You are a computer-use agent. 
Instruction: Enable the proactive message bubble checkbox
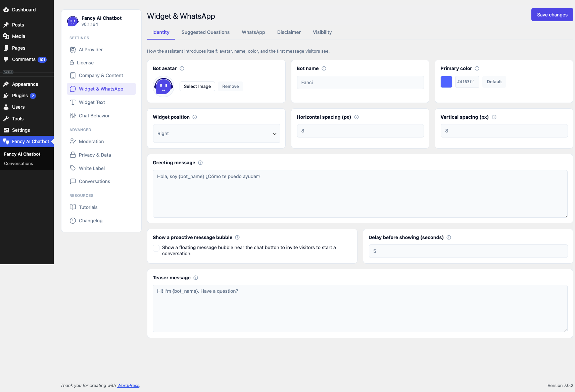(x=156, y=248)
